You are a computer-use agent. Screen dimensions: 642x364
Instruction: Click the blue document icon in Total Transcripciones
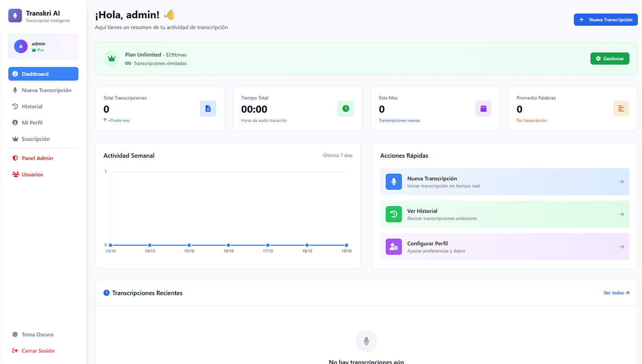coord(208,109)
